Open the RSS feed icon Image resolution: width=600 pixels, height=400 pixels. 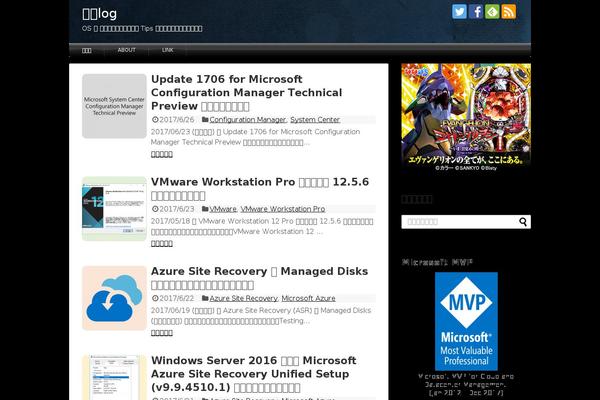pyautogui.click(x=509, y=11)
